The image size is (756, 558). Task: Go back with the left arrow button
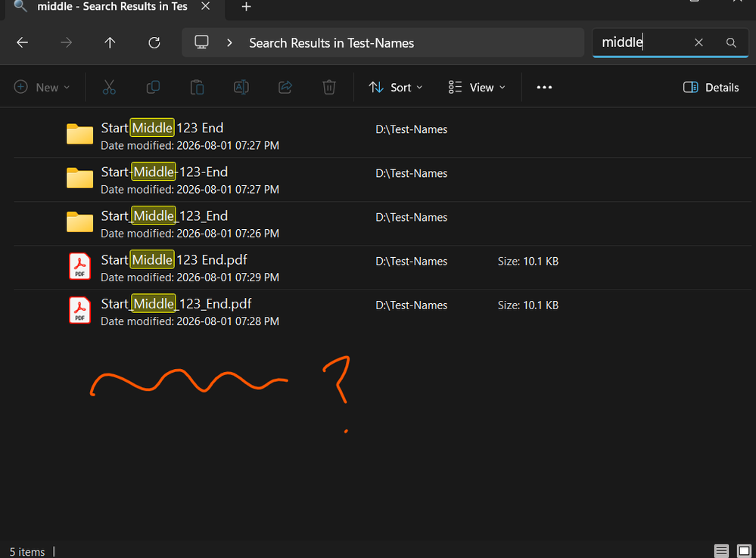(x=22, y=43)
